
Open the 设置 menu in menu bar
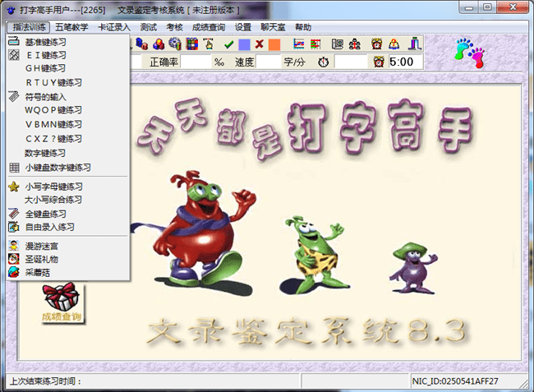pyautogui.click(x=242, y=27)
